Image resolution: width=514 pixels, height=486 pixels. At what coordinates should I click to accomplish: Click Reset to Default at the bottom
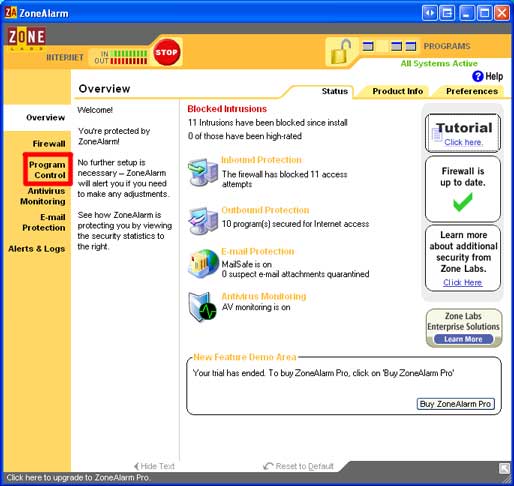[x=299, y=466]
